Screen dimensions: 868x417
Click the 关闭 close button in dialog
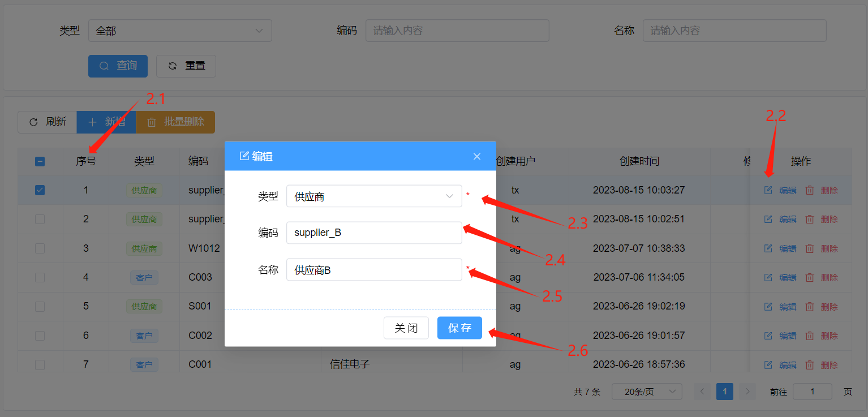406,328
